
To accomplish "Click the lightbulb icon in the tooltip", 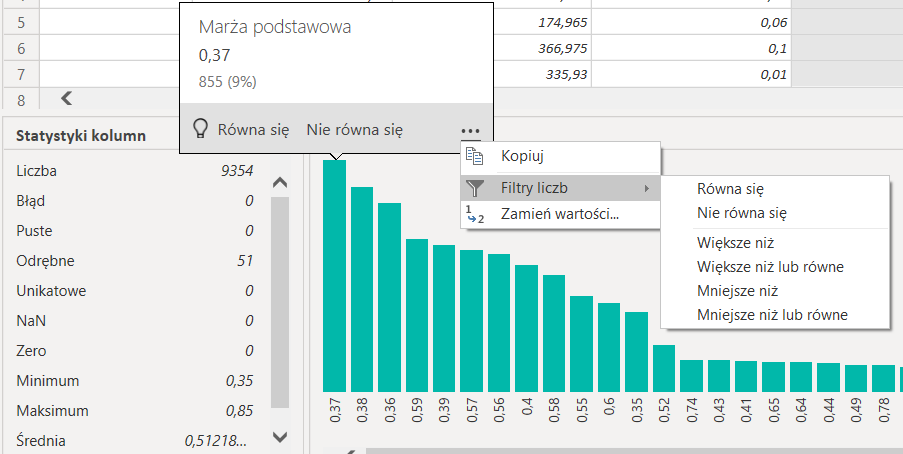I will tap(200, 130).
